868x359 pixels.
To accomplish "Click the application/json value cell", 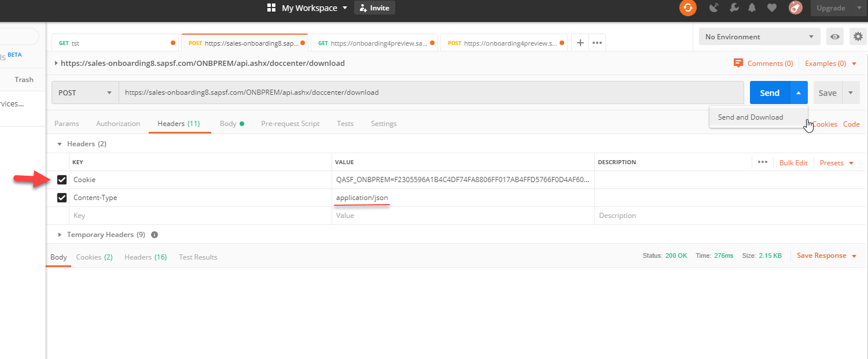I will click(x=463, y=198).
